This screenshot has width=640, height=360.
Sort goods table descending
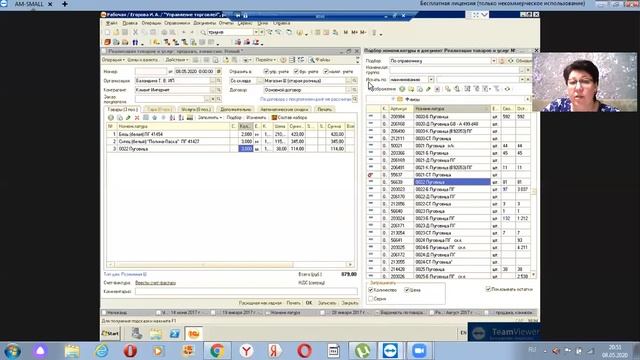(181, 118)
